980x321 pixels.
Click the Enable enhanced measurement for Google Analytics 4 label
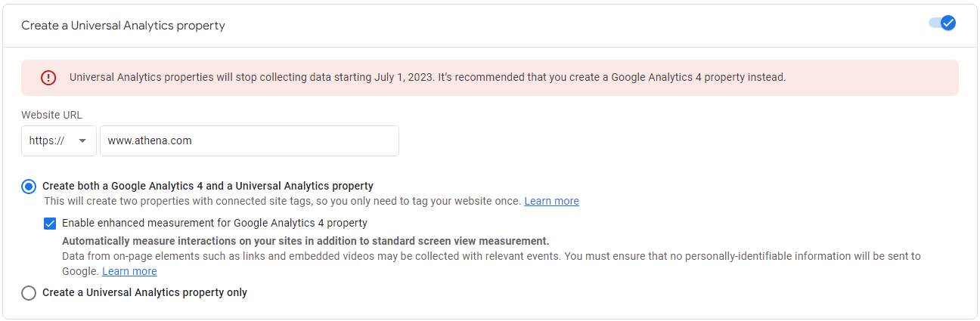[215, 223]
